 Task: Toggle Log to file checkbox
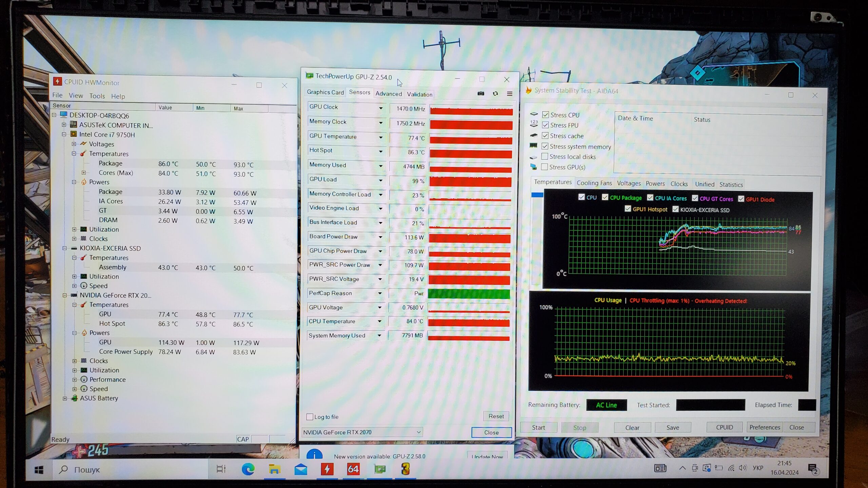coord(310,417)
